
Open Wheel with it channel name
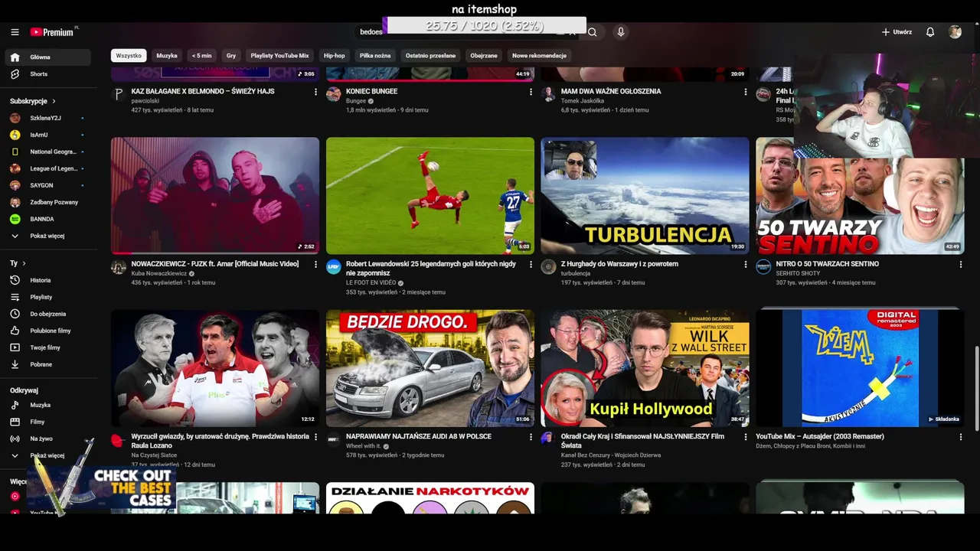coord(364,445)
